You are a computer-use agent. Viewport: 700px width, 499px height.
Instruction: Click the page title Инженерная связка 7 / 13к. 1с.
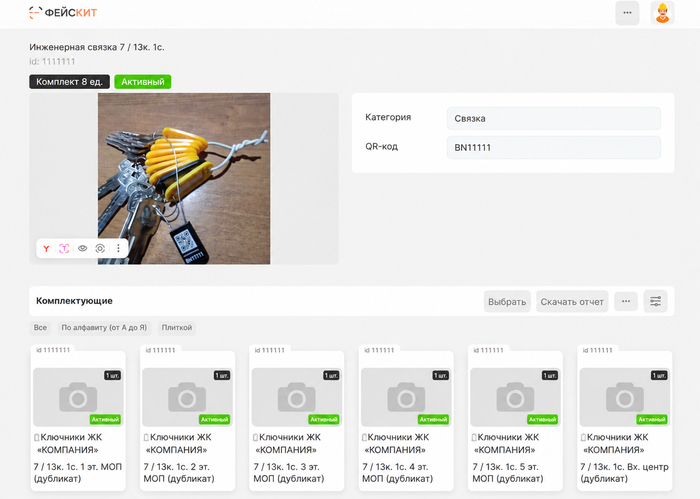click(97, 47)
